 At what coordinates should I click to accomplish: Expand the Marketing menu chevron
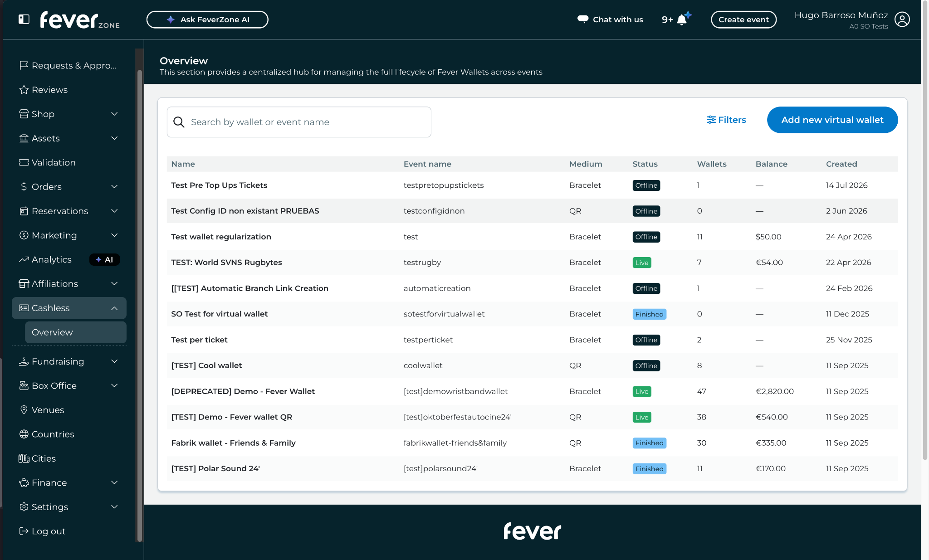tap(114, 235)
